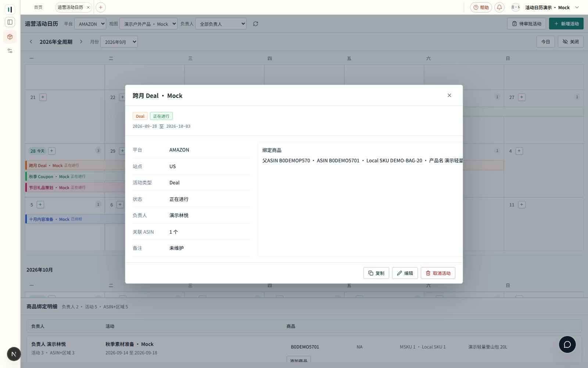Add activity on day 21
588x368 pixels.
43,97
